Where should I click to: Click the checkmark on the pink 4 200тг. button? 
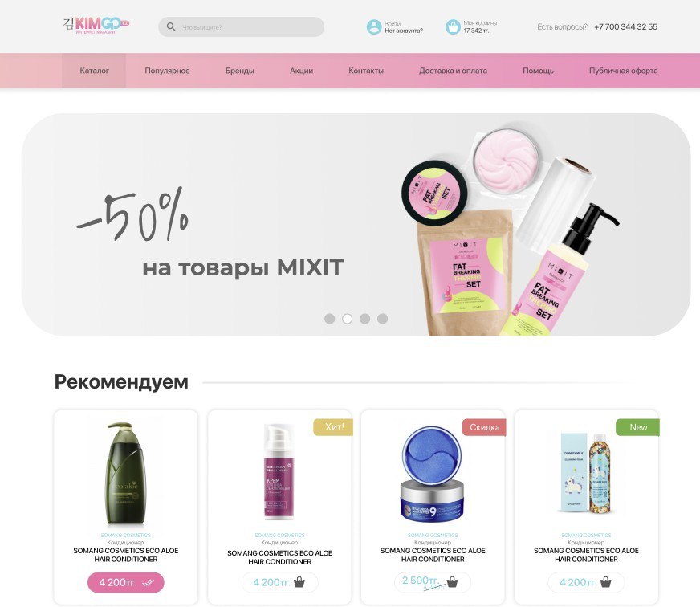[x=149, y=582]
